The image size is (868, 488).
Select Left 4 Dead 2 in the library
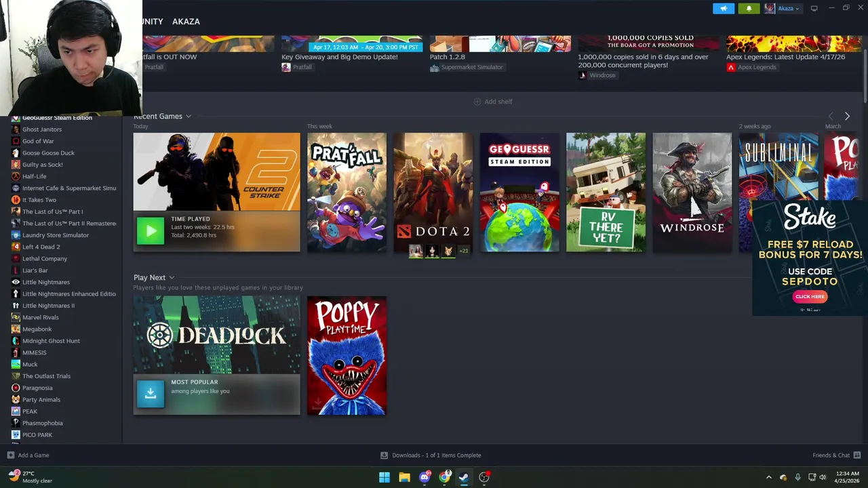coord(41,247)
